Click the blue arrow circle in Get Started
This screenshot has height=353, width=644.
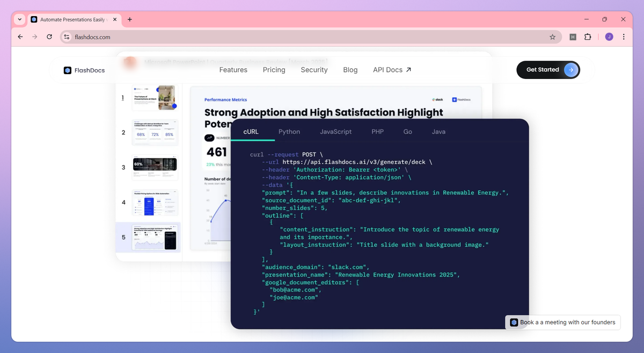point(571,70)
